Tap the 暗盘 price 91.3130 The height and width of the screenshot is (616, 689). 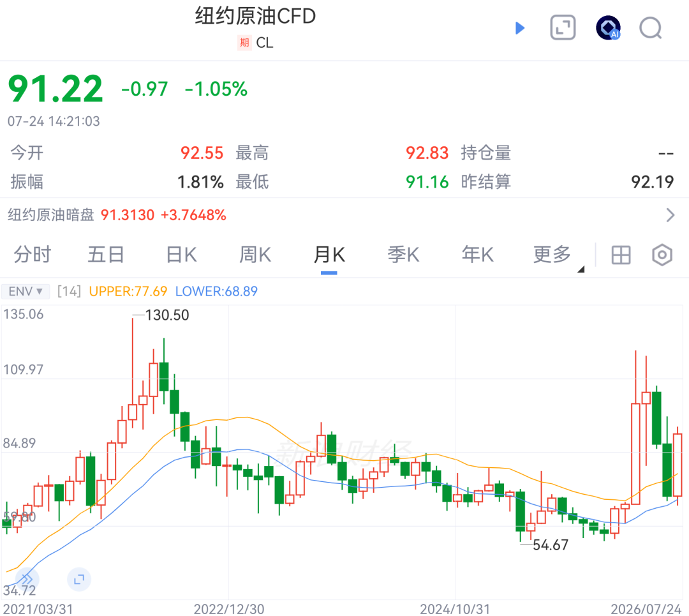click(x=128, y=215)
